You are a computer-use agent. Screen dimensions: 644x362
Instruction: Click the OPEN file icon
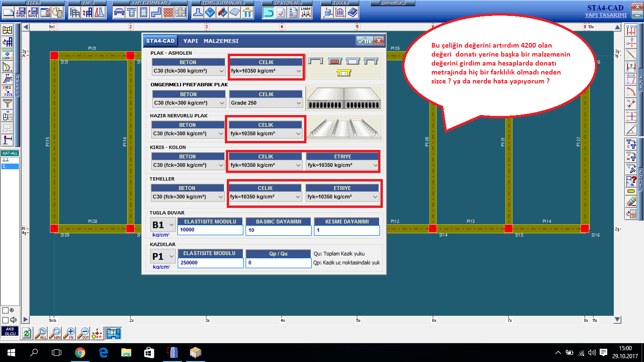pyautogui.click(x=21, y=13)
